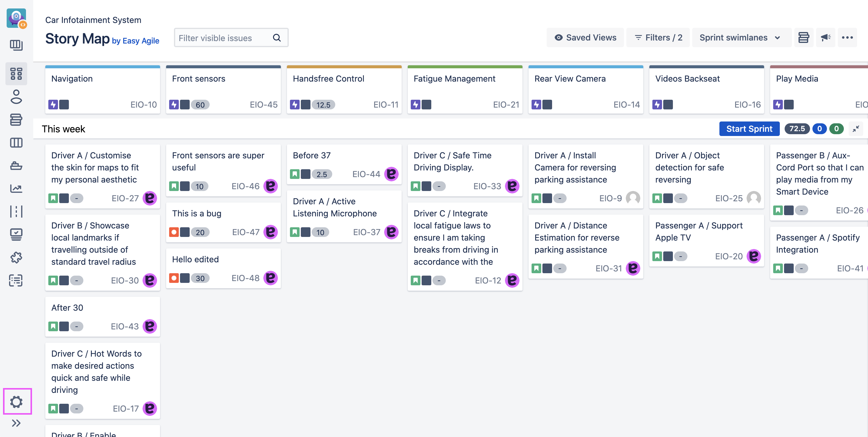Click the bug type icon on EIO-47

click(174, 232)
